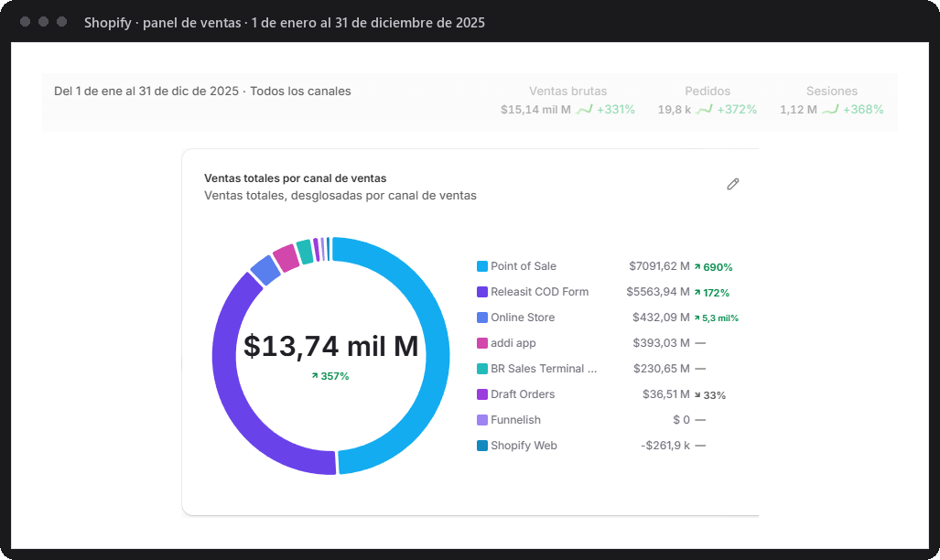Open the Ventas brutas metric
Screen dimensions: 940x560
pyautogui.click(x=567, y=100)
